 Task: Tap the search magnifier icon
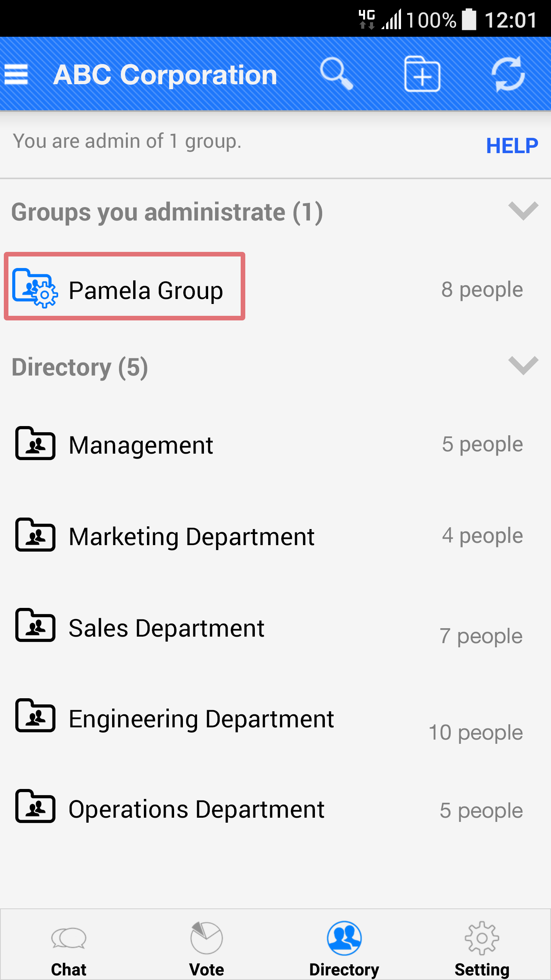coord(336,74)
